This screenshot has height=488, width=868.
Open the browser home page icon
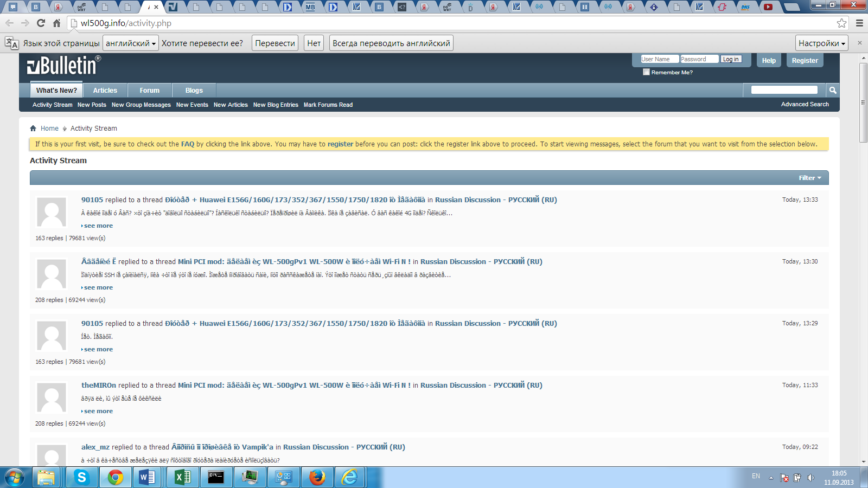(56, 23)
